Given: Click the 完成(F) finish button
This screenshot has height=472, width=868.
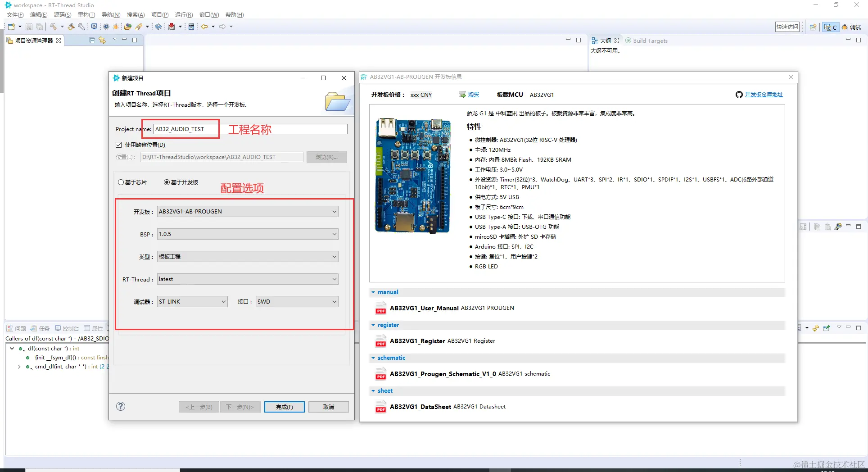Looking at the screenshot, I should click(284, 407).
